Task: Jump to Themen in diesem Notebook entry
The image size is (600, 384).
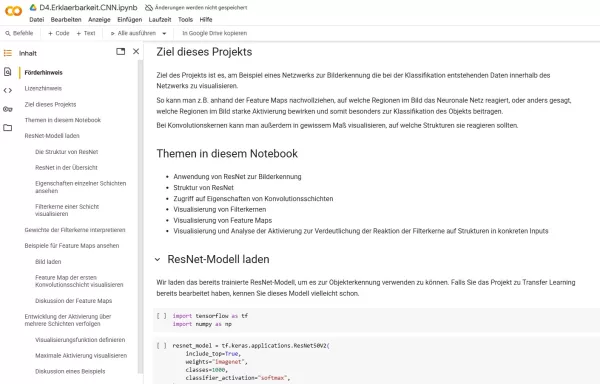Action: point(62,120)
